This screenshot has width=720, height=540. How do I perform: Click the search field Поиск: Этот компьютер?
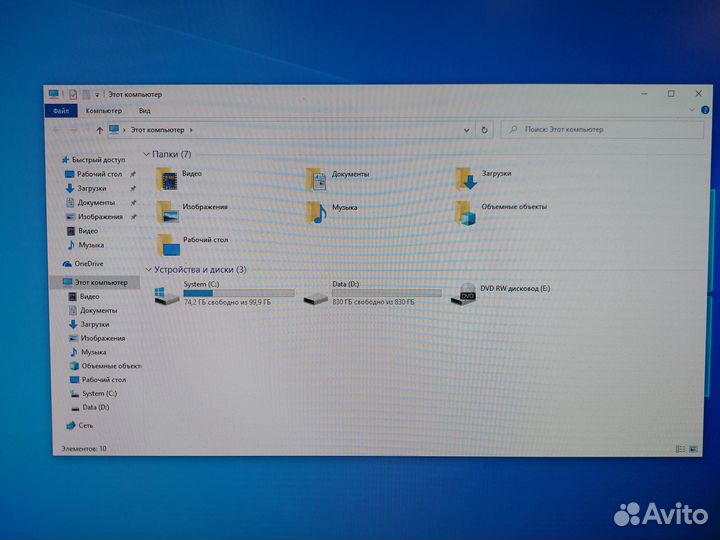coord(602,129)
